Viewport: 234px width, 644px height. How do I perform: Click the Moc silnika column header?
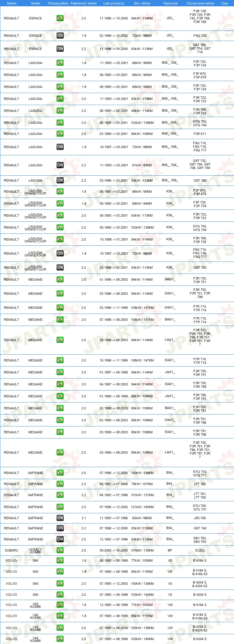coord(142,3)
